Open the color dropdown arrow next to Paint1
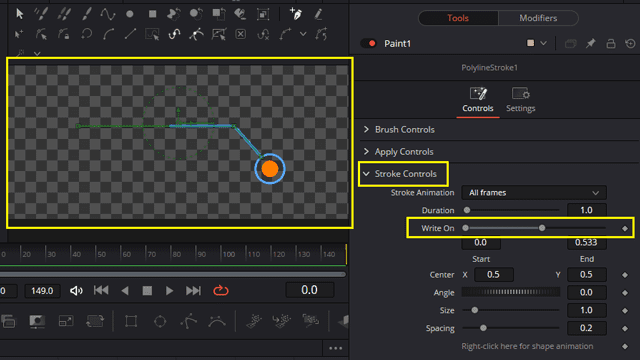The image size is (640, 360). pyautogui.click(x=543, y=43)
